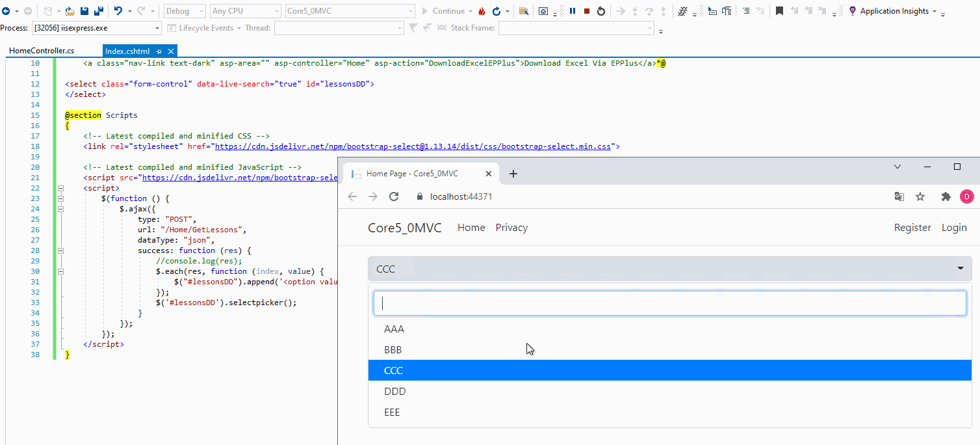Select BBB option in the list
The height and width of the screenshot is (445, 980).
pyautogui.click(x=669, y=350)
